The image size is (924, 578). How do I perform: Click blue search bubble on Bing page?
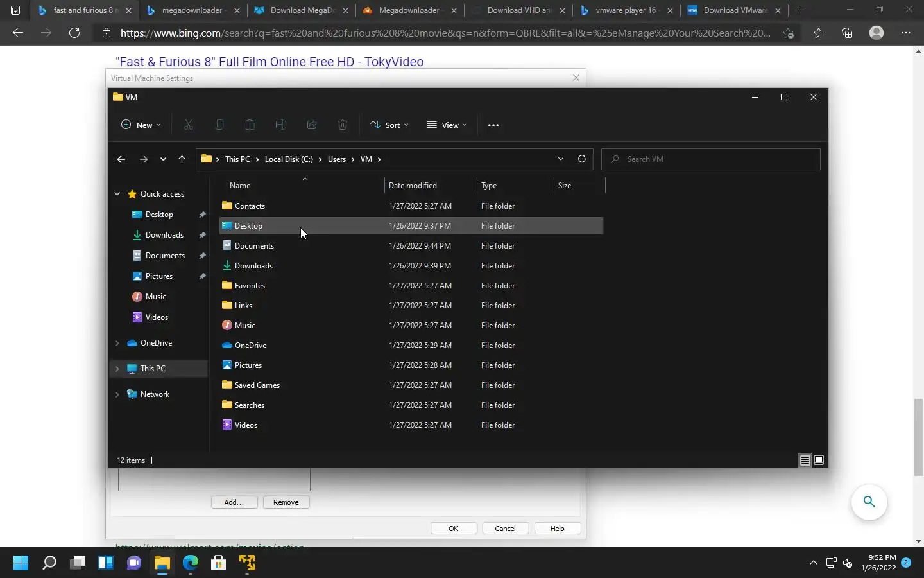(869, 502)
